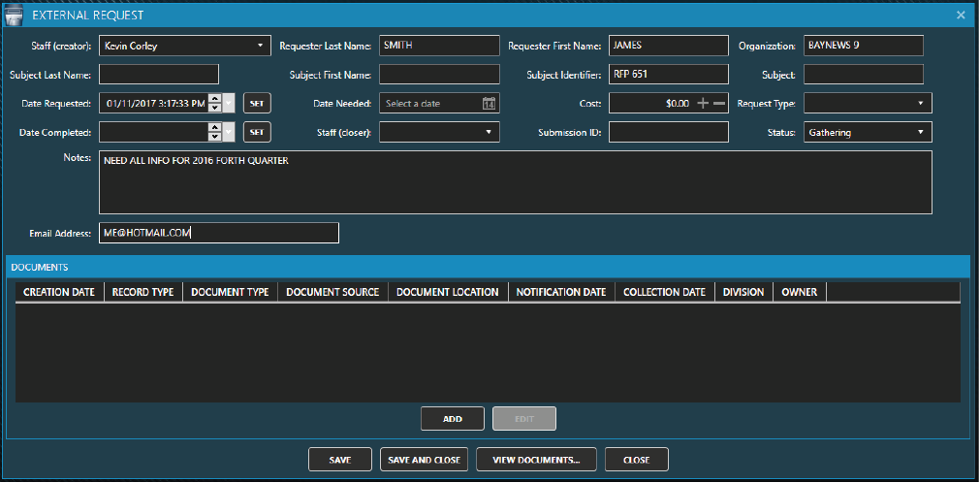Click the External Request app icon in title bar
The height and width of the screenshot is (483, 980).
pos(14,15)
